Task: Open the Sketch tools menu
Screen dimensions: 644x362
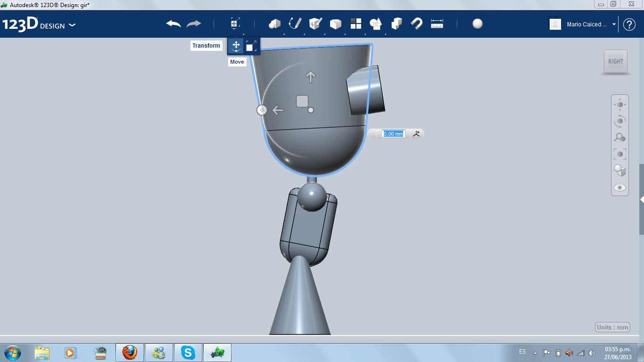Action: click(295, 24)
